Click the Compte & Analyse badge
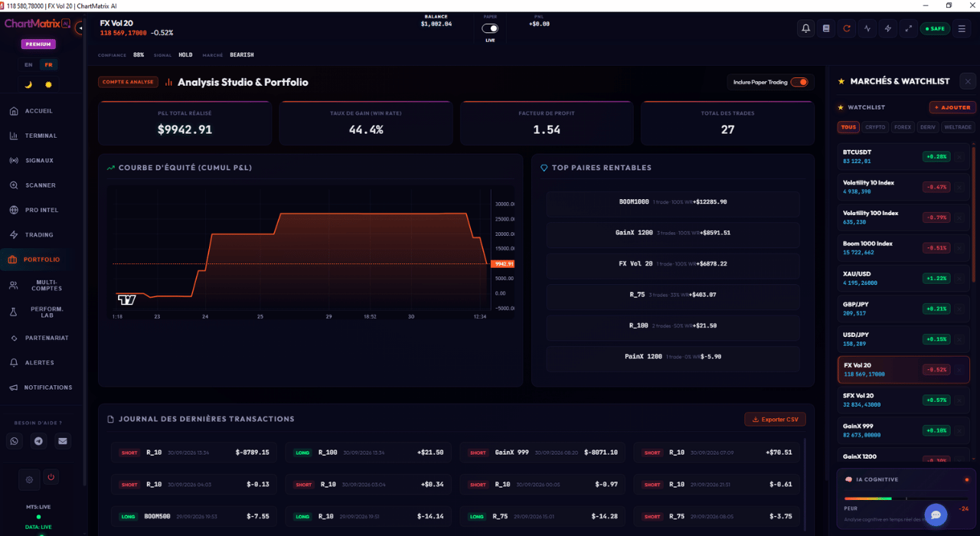The height and width of the screenshot is (536, 980). tap(128, 82)
